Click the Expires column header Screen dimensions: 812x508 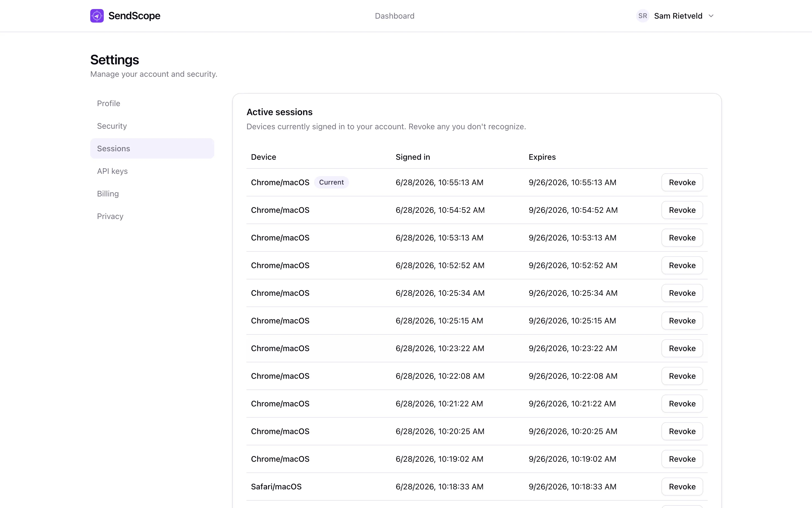(x=542, y=157)
